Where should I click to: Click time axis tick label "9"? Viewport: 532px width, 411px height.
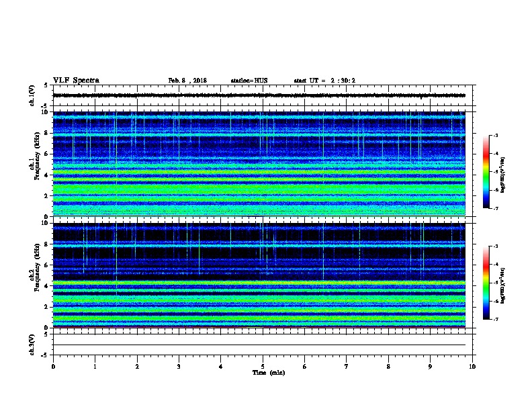[430, 366]
